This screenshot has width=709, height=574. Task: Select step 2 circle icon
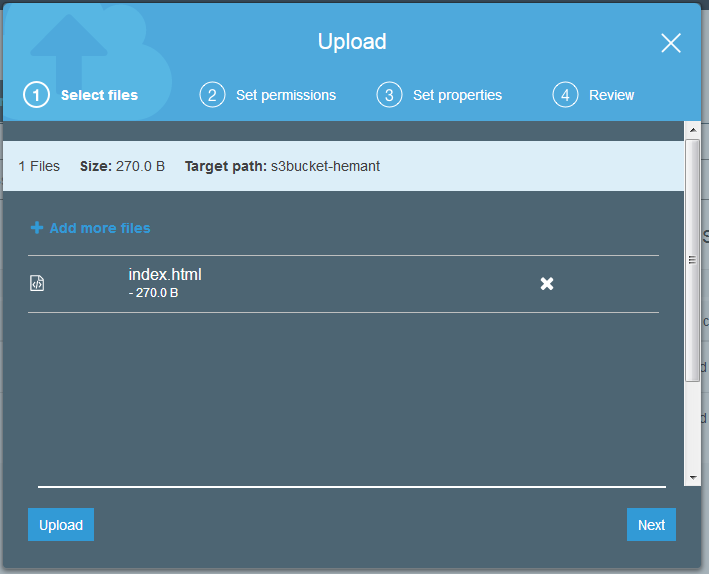point(212,95)
